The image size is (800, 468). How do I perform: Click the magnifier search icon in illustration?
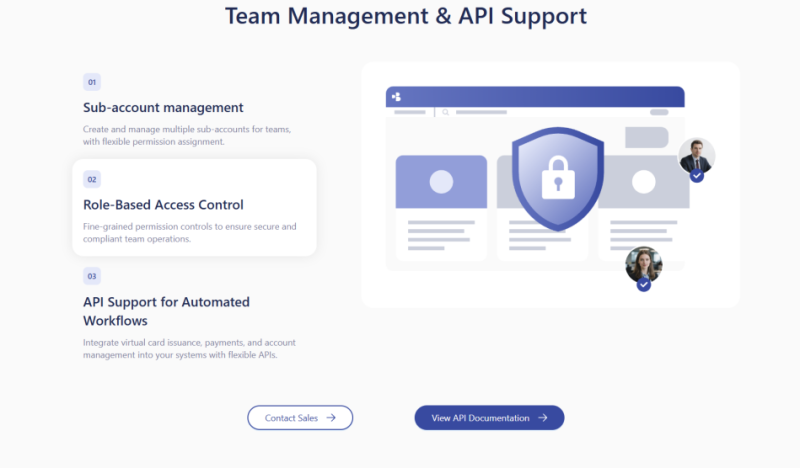coord(446,113)
